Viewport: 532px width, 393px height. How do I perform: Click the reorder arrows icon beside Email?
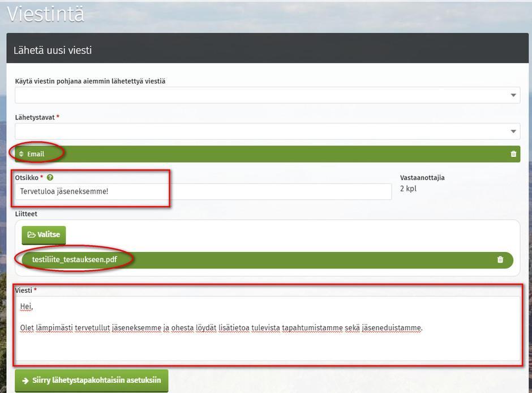22,154
